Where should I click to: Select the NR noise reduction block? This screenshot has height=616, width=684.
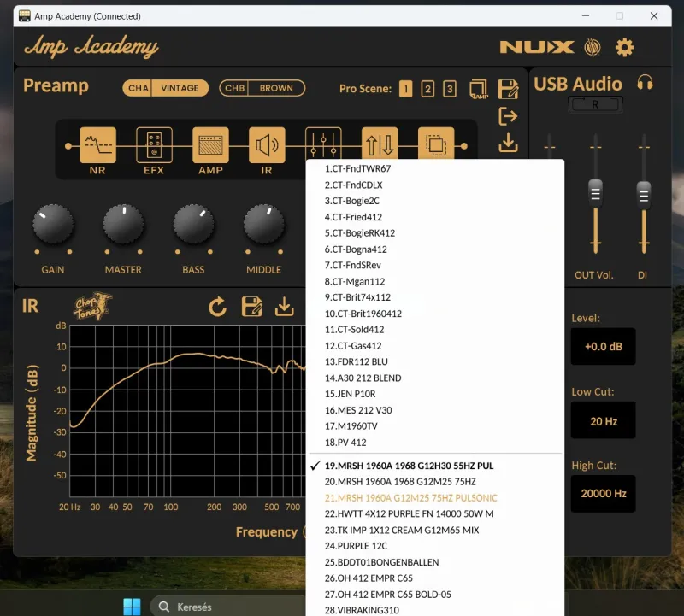click(97, 145)
